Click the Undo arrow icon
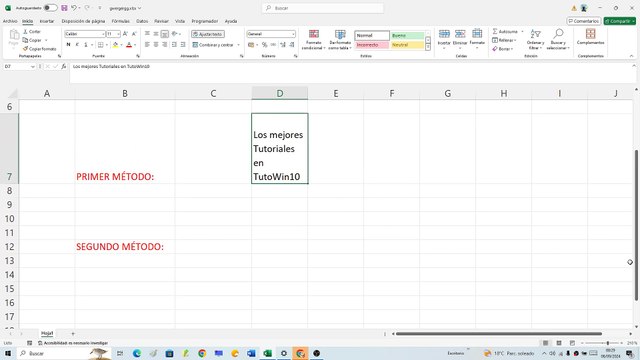The image size is (640, 360). click(73, 8)
